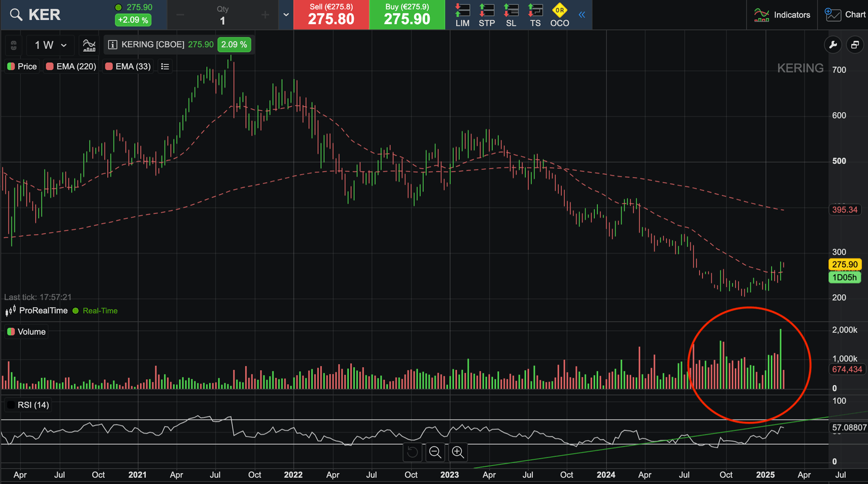Open chart settings with the wrench icon
Screen dimensions: 868x484
click(832, 45)
